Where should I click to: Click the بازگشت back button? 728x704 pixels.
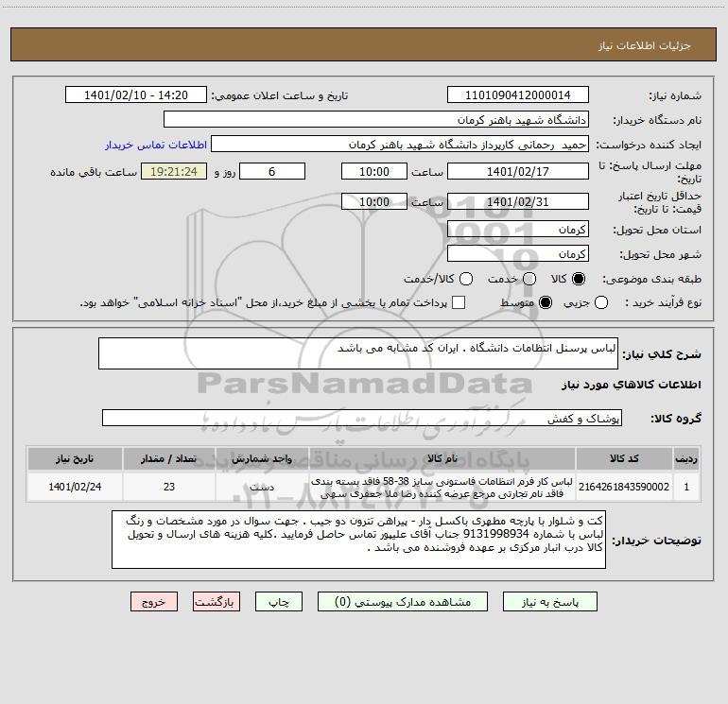[217, 602]
